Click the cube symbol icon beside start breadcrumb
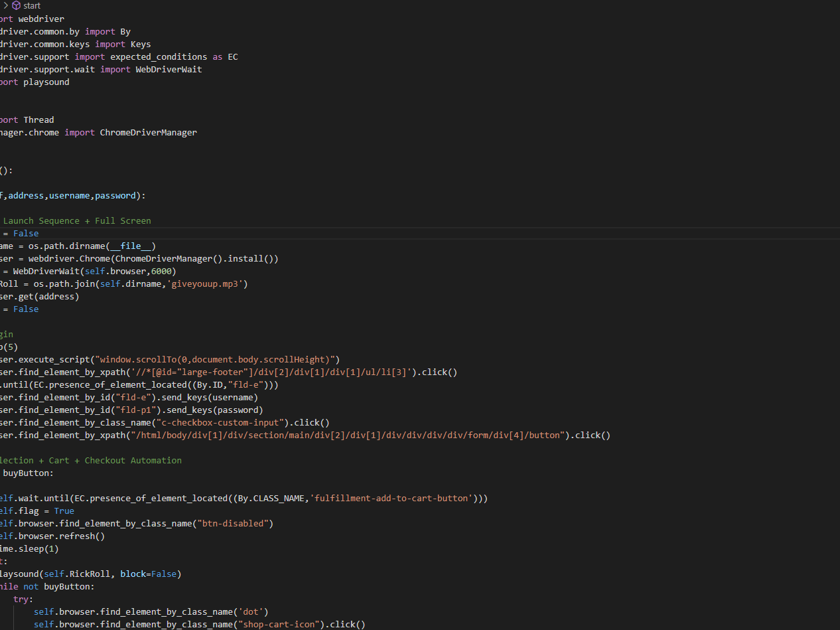Viewport: 840px width, 630px height. pos(17,5)
